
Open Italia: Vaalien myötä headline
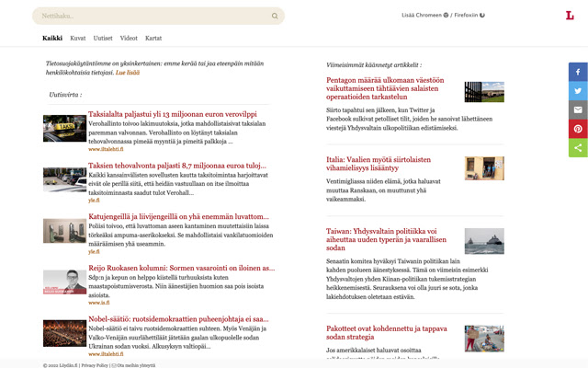379,164
